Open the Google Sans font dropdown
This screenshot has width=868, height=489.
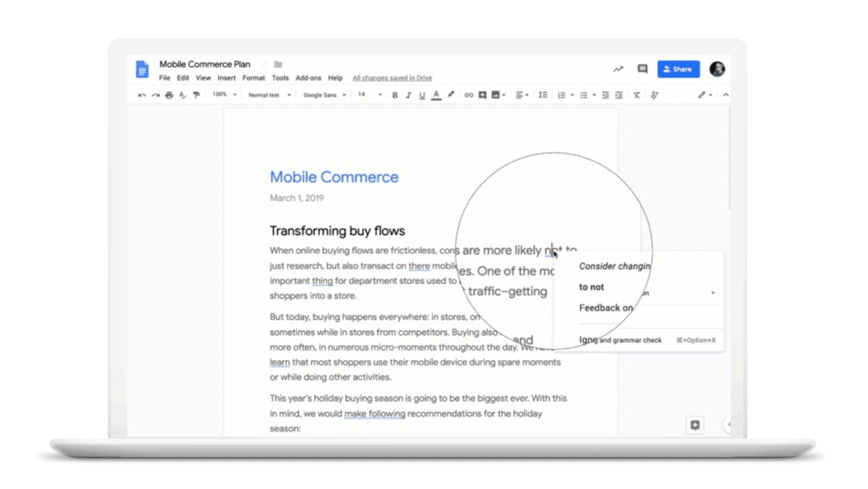324,95
